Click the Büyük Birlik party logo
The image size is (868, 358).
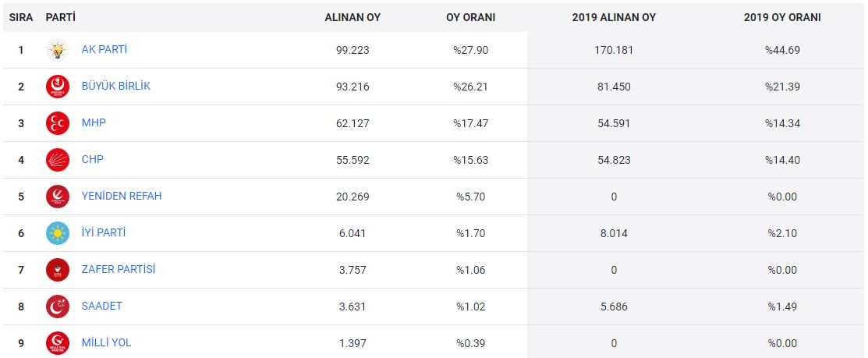[x=58, y=87]
